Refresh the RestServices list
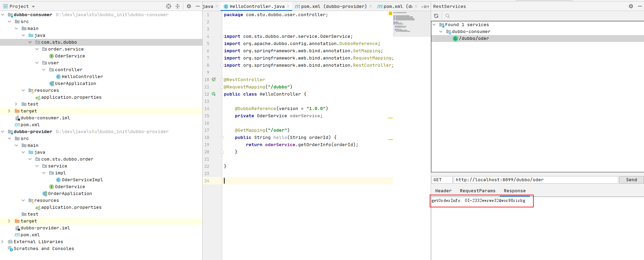Viewport: 644px width, 260px height. (x=436, y=16)
